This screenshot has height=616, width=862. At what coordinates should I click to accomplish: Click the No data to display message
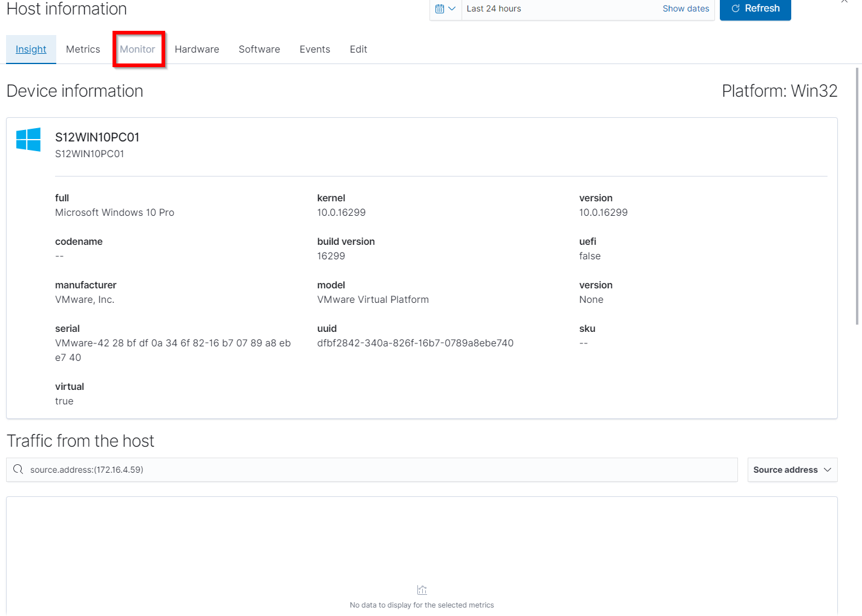pos(422,605)
